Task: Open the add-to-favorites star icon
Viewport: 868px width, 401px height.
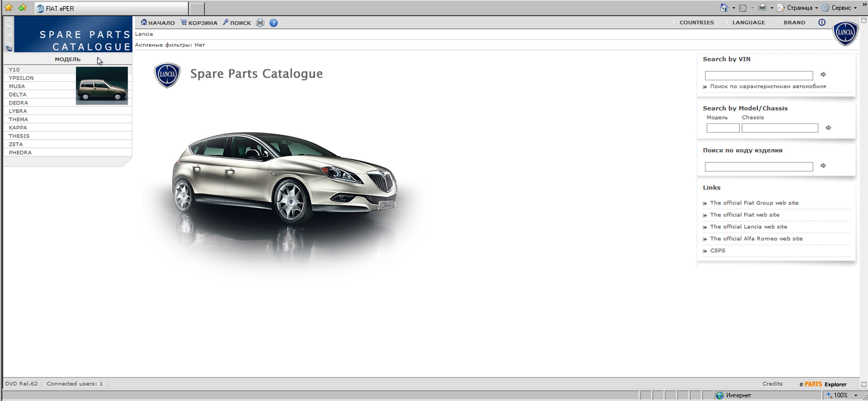Action: 22,8
